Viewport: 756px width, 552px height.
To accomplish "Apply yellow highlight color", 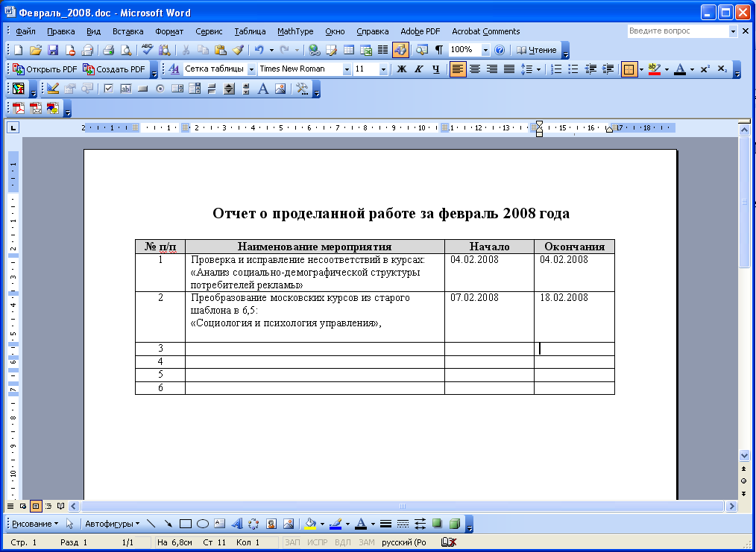I will click(655, 69).
